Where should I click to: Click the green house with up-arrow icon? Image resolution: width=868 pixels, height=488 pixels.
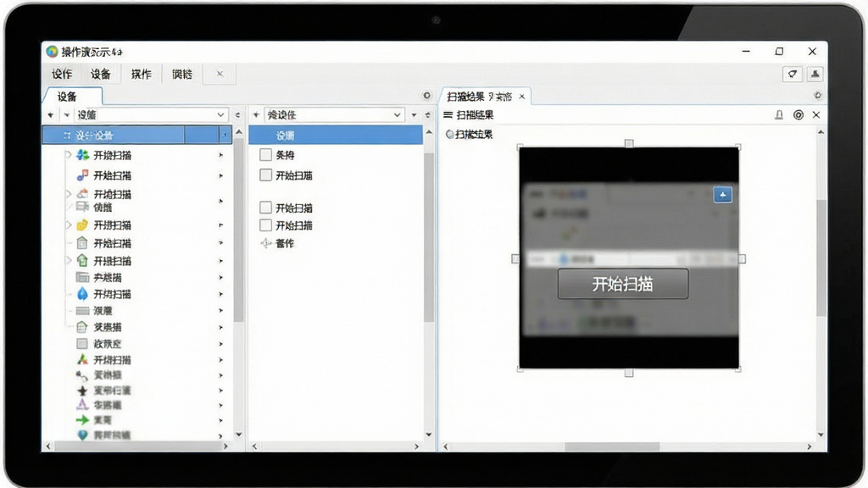tap(82, 261)
